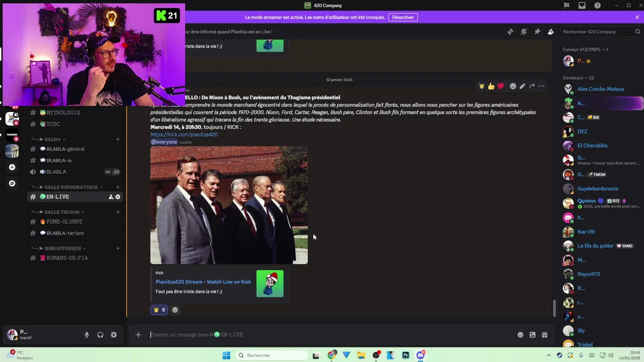Open Discover servers compass icon
This screenshot has height=362, width=644.
click(x=12, y=184)
